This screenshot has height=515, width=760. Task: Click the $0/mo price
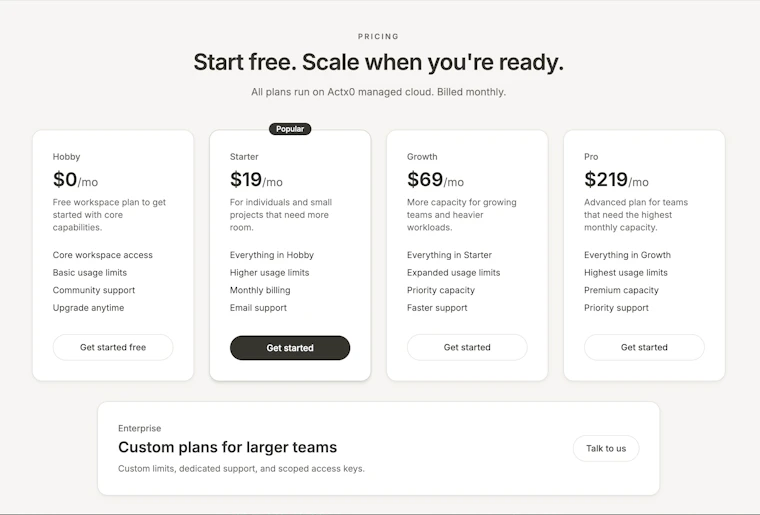75,180
